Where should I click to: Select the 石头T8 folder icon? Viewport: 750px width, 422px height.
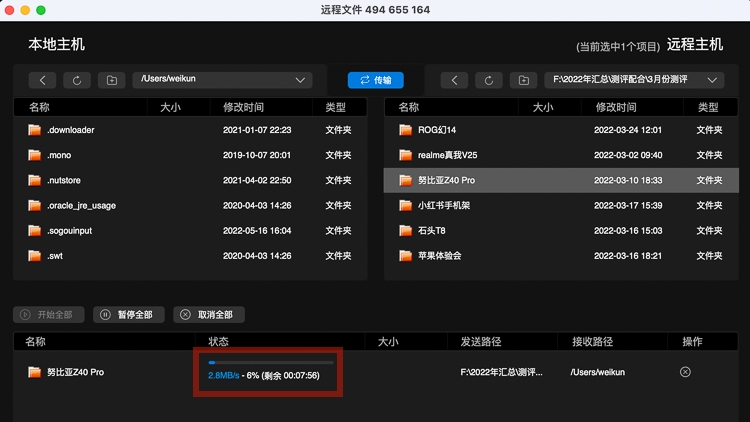tap(406, 231)
